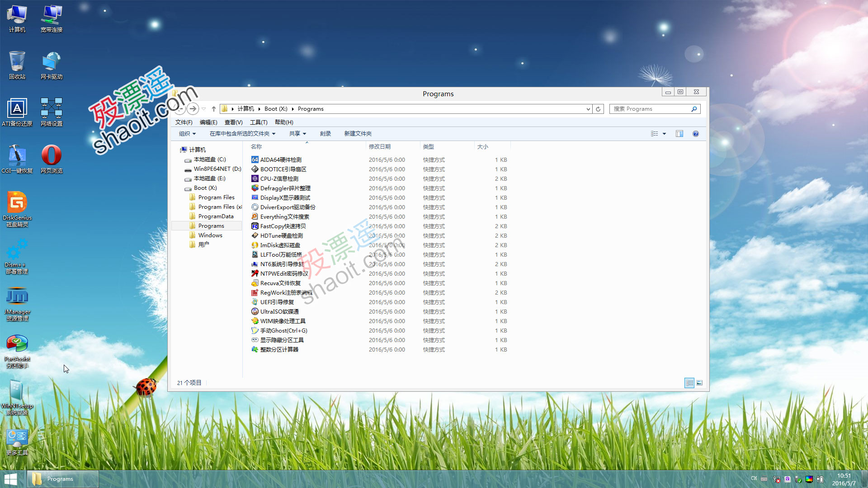Open 在库中包含所选的文件夹 dropdown
This screenshot has height=488, width=868.
pos(242,134)
